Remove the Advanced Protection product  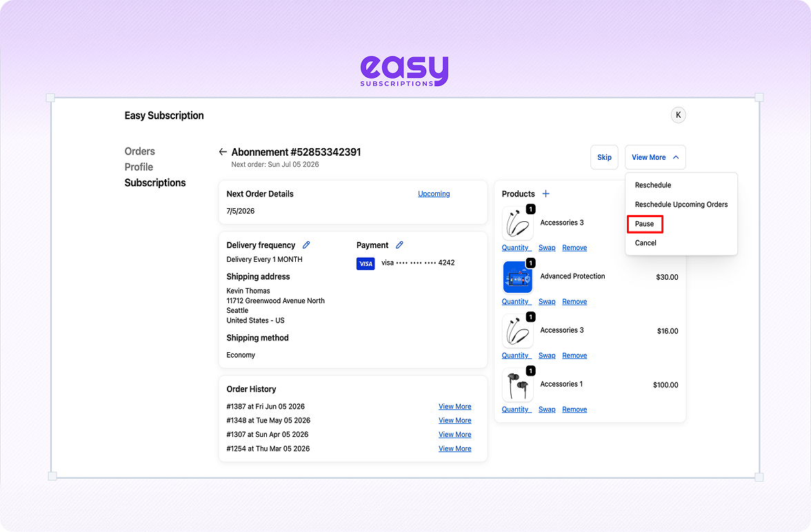[x=574, y=301]
